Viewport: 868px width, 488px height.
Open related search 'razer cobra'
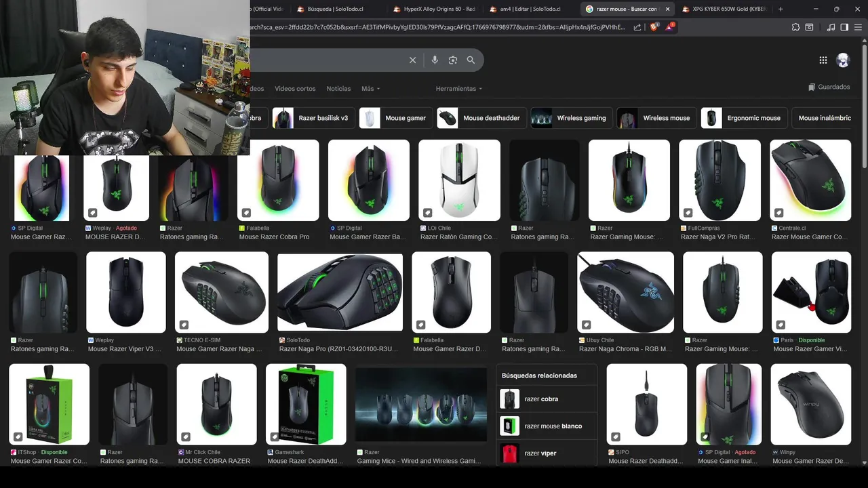click(547, 399)
